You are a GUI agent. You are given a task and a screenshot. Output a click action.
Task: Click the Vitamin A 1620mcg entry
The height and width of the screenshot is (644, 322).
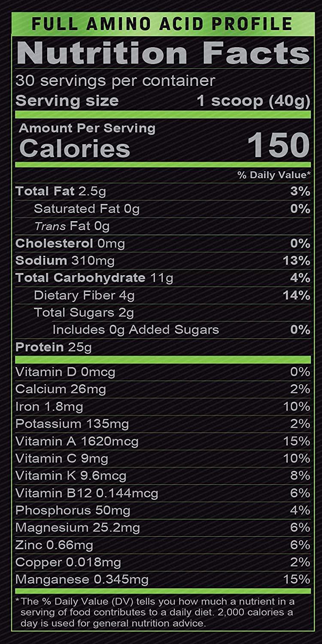[77, 441]
